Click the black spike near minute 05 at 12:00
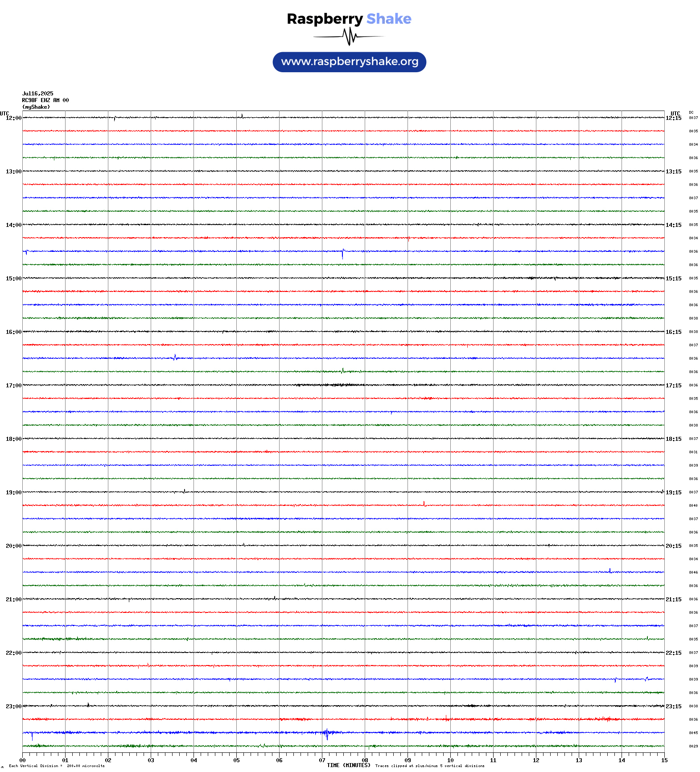The width and height of the screenshot is (700, 772). click(x=242, y=116)
